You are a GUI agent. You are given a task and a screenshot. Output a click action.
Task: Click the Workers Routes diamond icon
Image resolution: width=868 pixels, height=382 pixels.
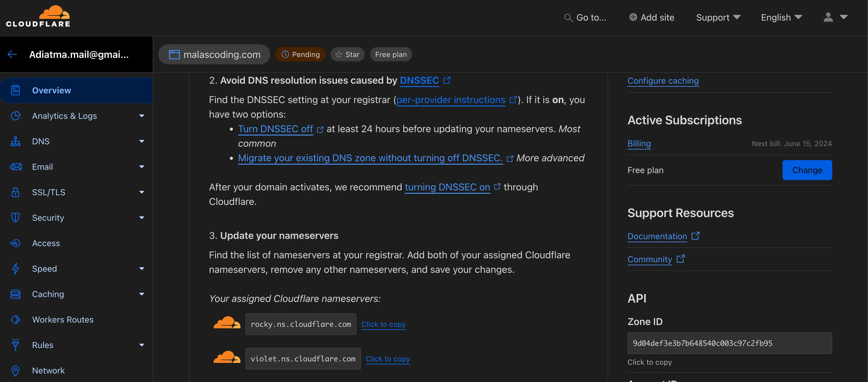pyautogui.click(x=15, y=319)
